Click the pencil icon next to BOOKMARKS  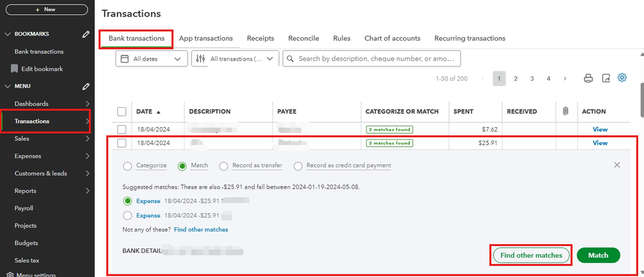tap(86, 34)
